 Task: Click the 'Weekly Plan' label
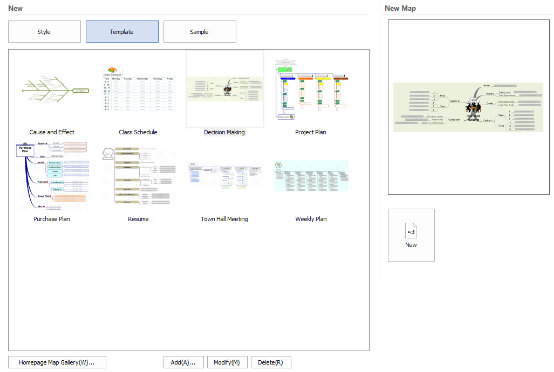pyautogui.click(x=311, y=219)
